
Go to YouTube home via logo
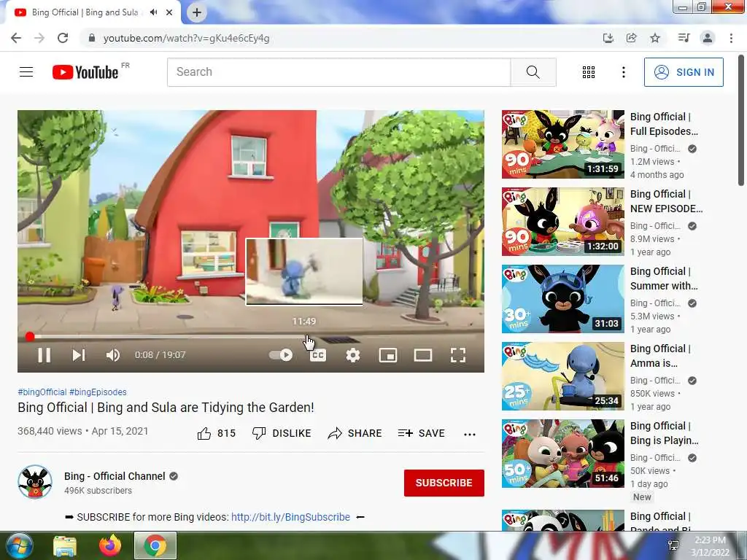click(86, 72)
